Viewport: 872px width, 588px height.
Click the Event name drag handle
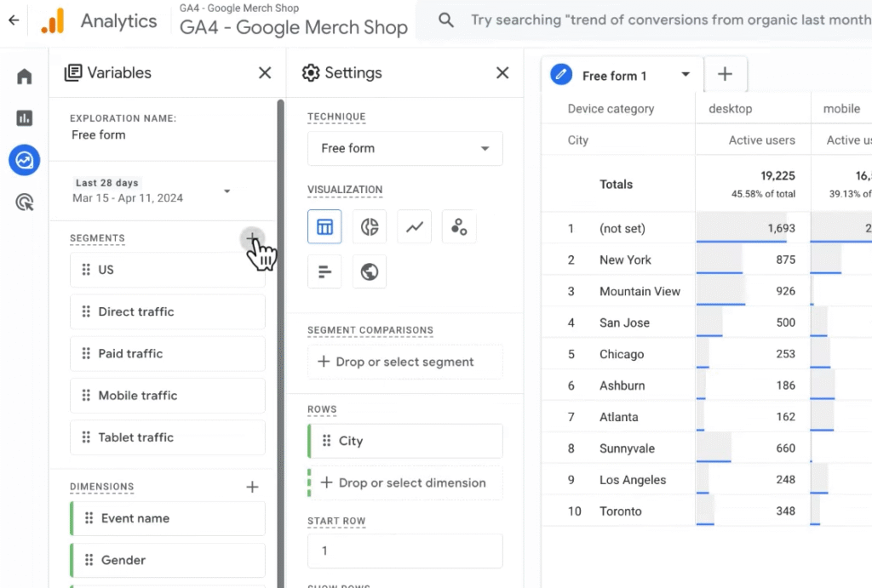[x=89, y=518]
